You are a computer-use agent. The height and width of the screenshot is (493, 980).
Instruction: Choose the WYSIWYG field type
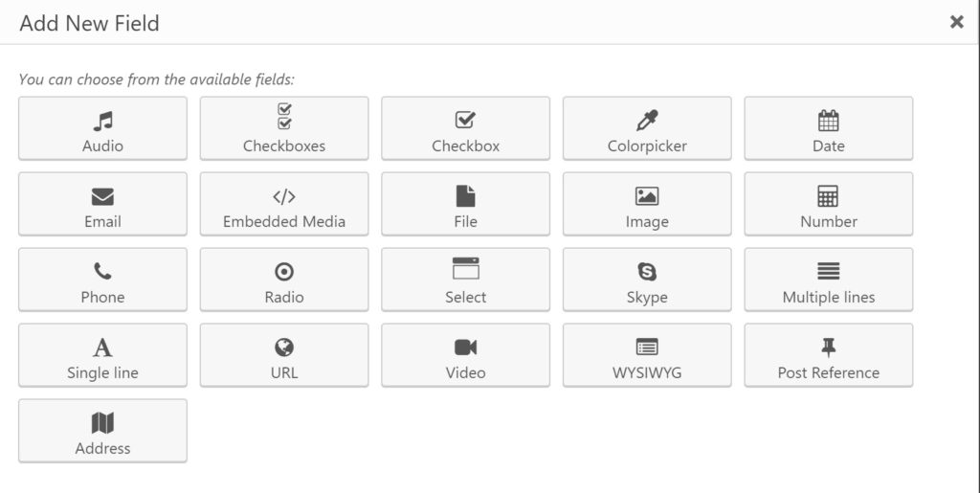click(x=647, y=355)
